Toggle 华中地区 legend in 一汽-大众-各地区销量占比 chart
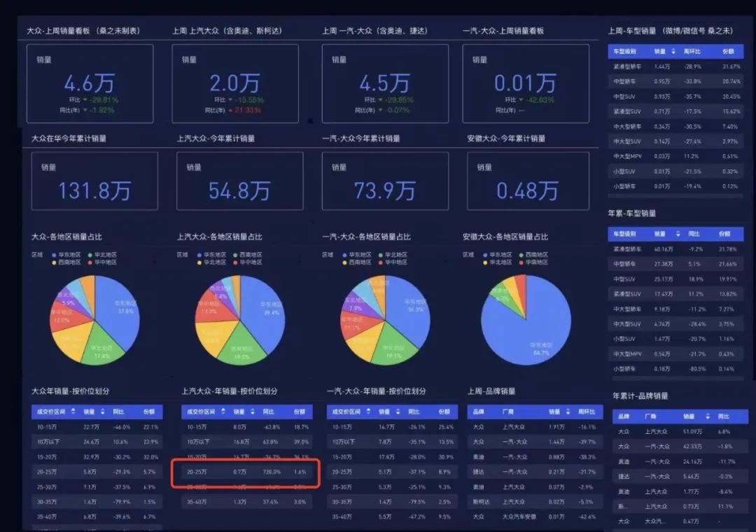This screenshot has height=532, width=756. tap(393, 262)
